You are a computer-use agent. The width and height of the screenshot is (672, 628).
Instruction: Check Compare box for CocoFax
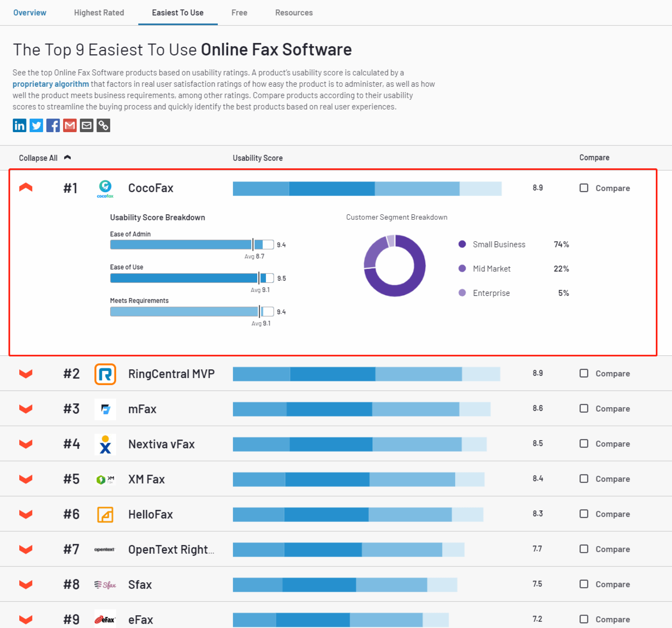pyautogui.click(x=584, y=188)
